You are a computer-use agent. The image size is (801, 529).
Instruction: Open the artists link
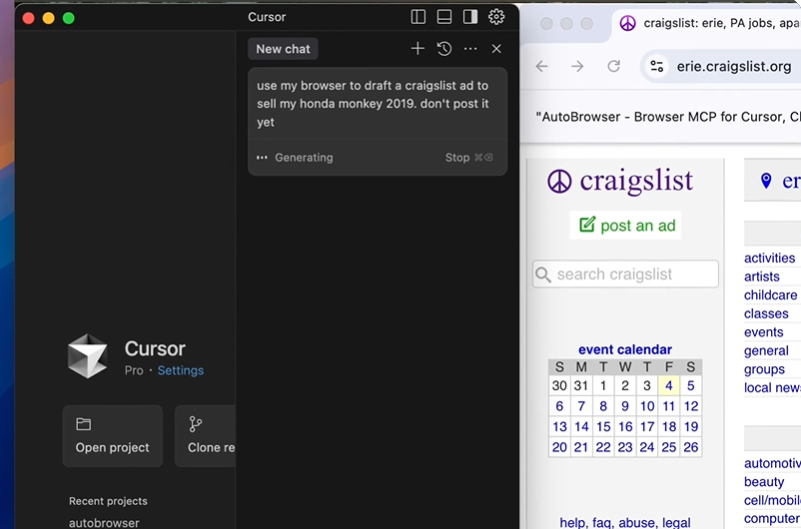pyautogui.click(x=762, y=276)
